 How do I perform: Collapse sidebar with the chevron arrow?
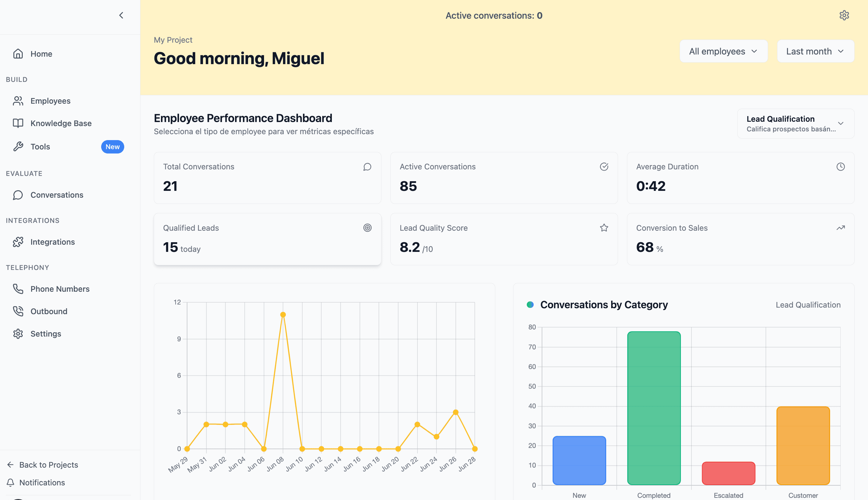121,16
